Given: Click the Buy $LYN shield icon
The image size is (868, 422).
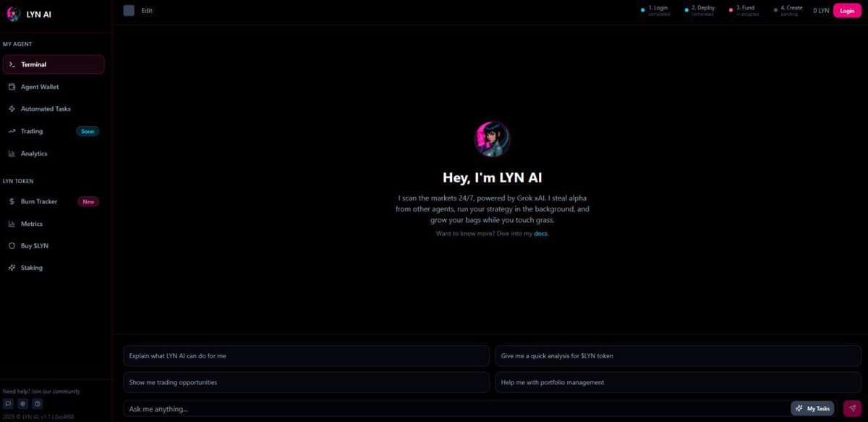Looking at the screenshot, I should tap(12, 246).
